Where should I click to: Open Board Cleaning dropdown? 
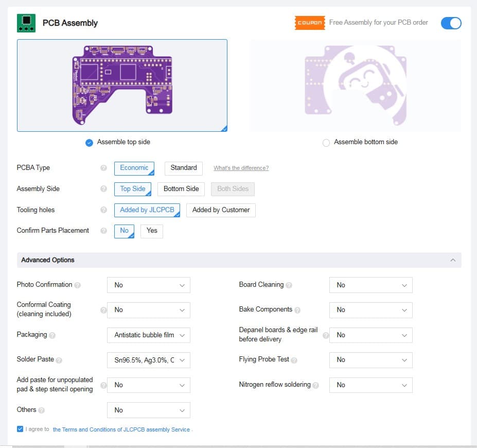371,285
